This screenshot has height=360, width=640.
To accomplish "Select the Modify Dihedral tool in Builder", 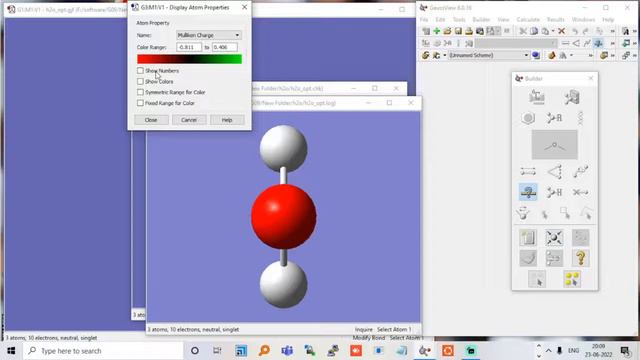I will coord(580,171).
